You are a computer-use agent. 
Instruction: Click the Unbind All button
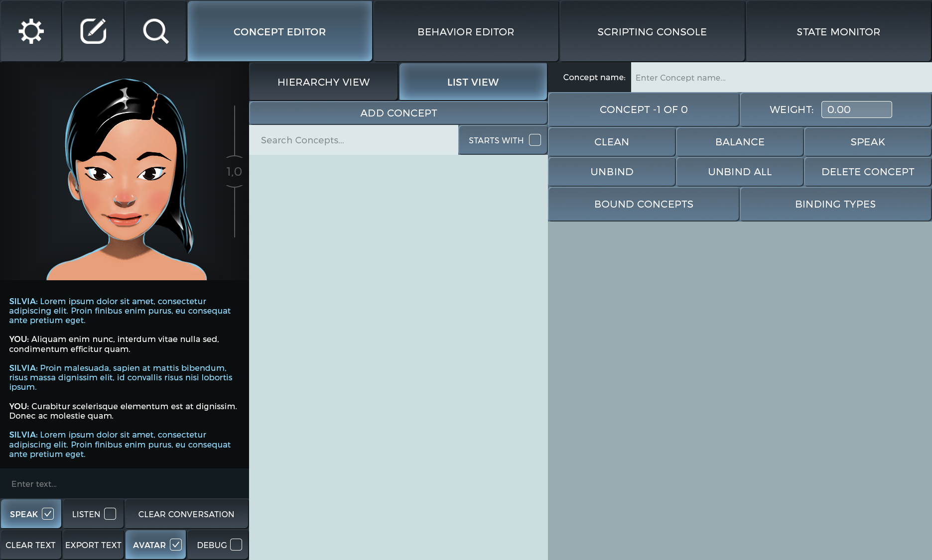click(x=739, y=172)
